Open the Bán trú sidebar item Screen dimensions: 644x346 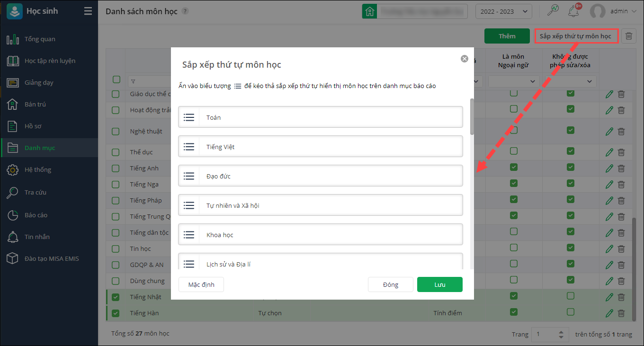tap(49, 104)
